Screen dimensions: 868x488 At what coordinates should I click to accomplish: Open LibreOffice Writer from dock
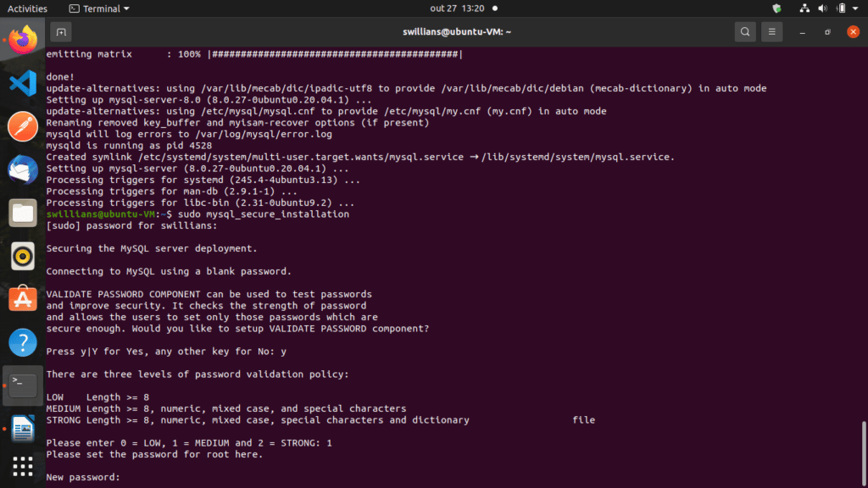(23, 430)
